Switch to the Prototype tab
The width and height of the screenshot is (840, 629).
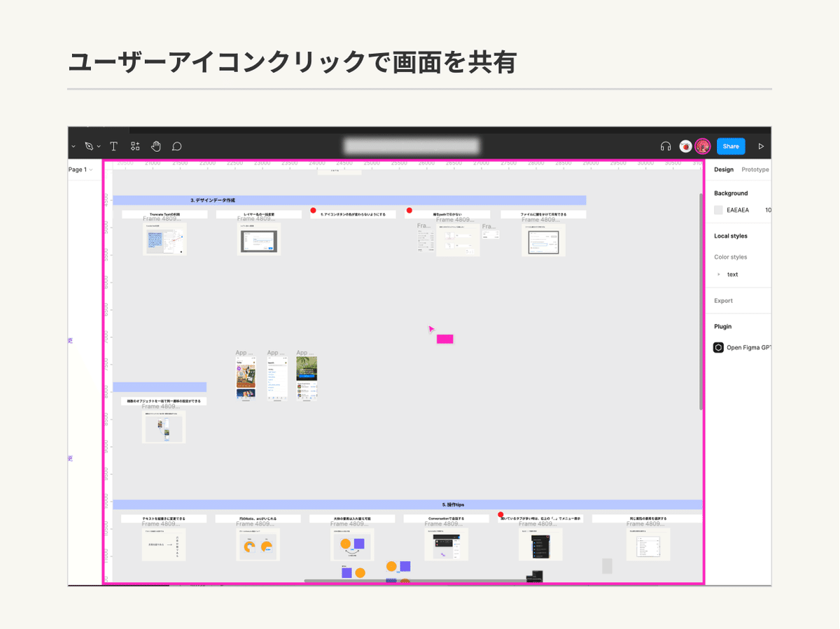point(755,169)
